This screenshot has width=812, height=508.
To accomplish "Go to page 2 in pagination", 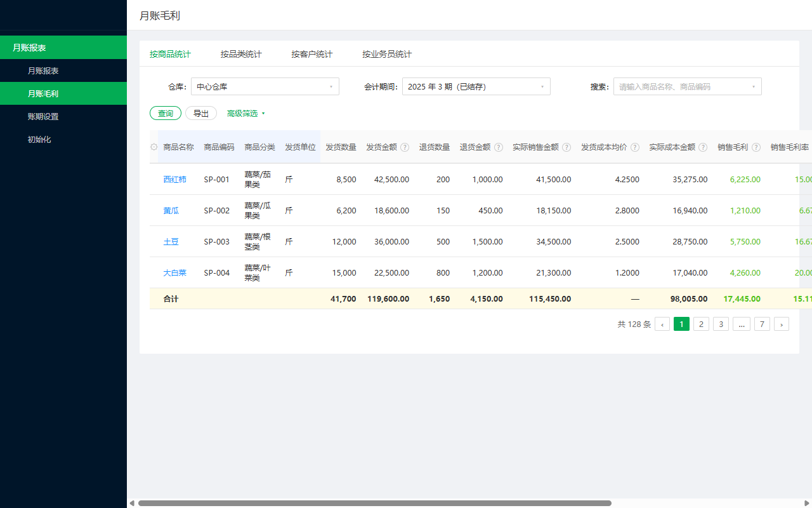I will pos(701,324).
